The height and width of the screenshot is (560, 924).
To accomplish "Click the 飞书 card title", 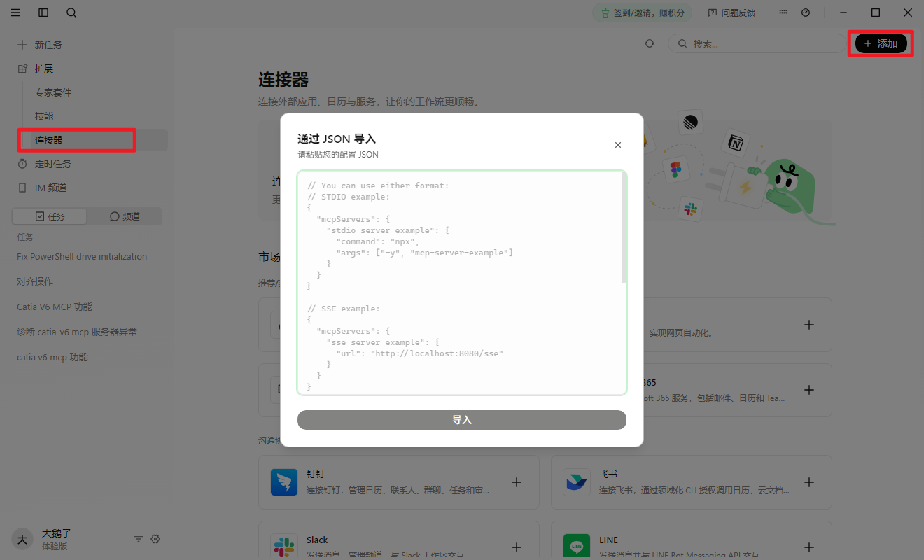I will 608,475.
